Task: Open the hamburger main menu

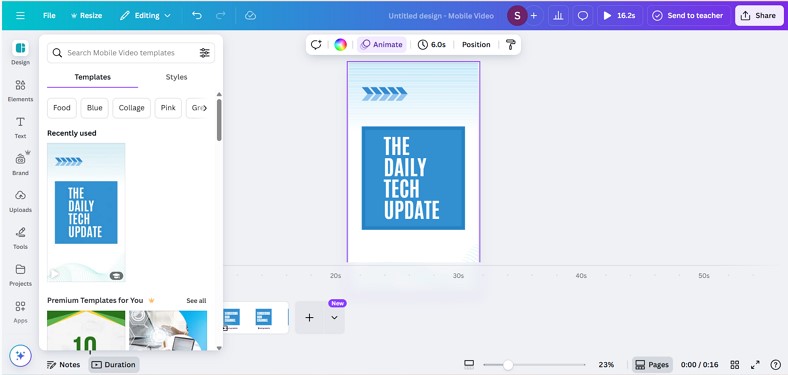Action: (20, 16)
